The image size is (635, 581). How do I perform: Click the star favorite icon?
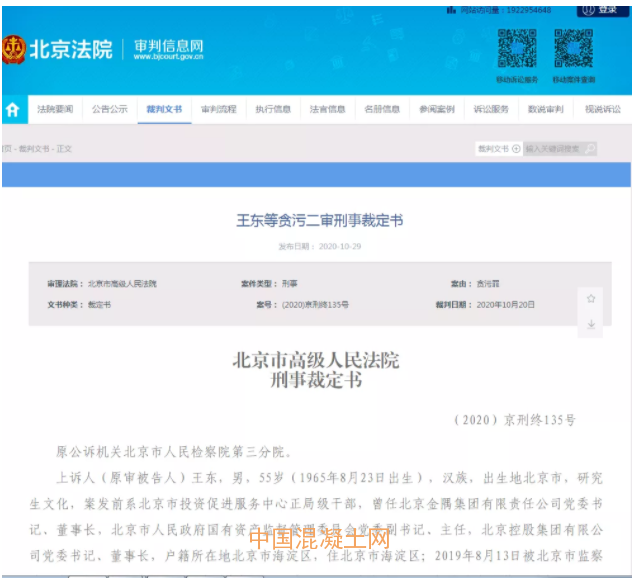coord(591,299)
